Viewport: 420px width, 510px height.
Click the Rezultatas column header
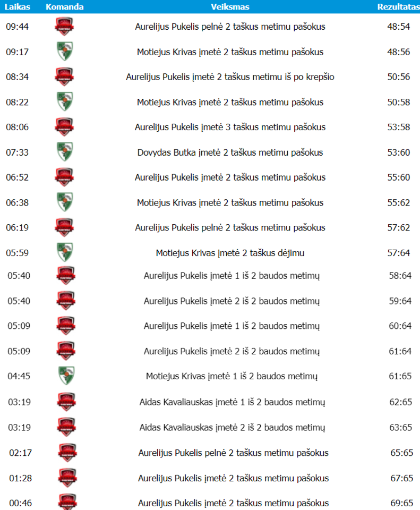click(397, 7)
